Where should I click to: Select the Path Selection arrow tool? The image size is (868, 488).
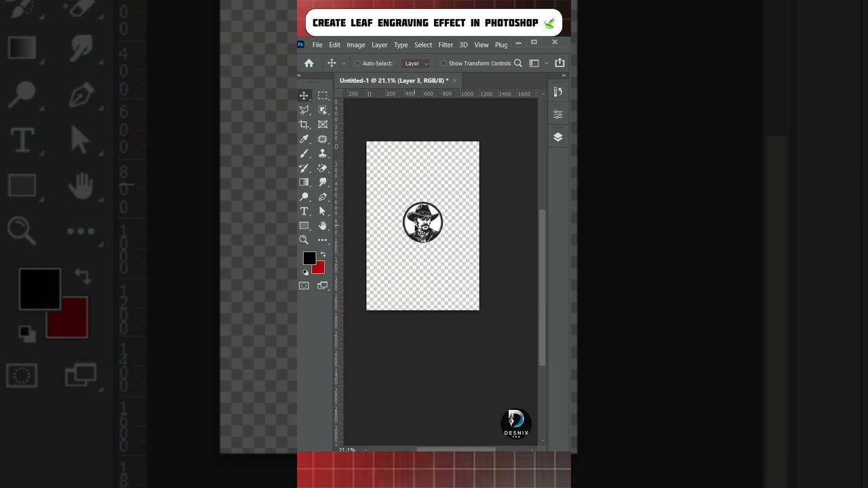[x=323, y=211]
